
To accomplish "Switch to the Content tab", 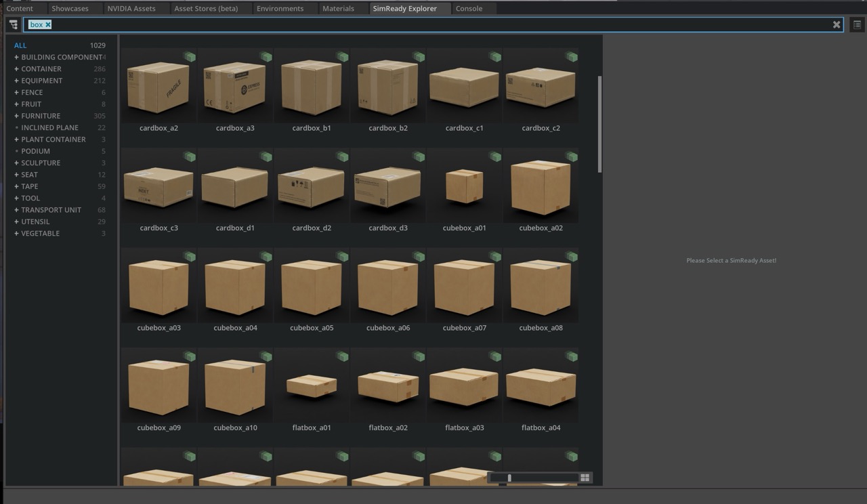I will [x=20, y=8].
